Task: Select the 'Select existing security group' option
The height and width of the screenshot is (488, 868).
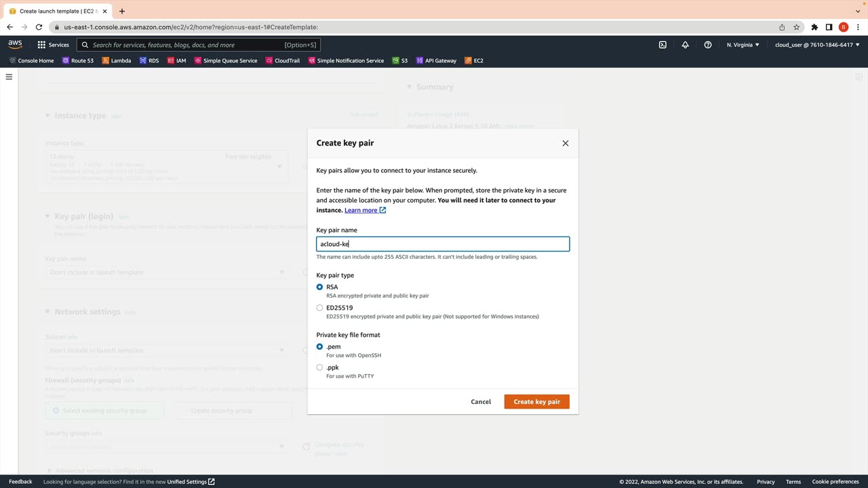Action: tap(105, 411)
